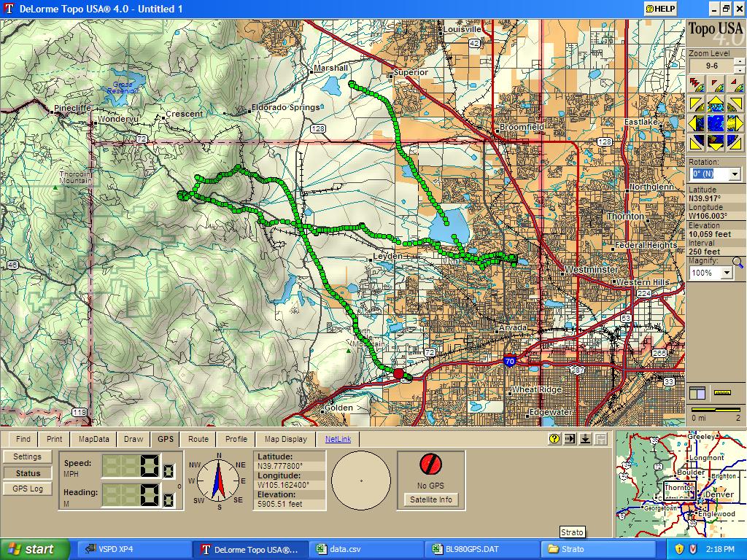This screenshot has width=747, height=560.
Task: Click the red position marker near Golden
Action: point(398,374)
